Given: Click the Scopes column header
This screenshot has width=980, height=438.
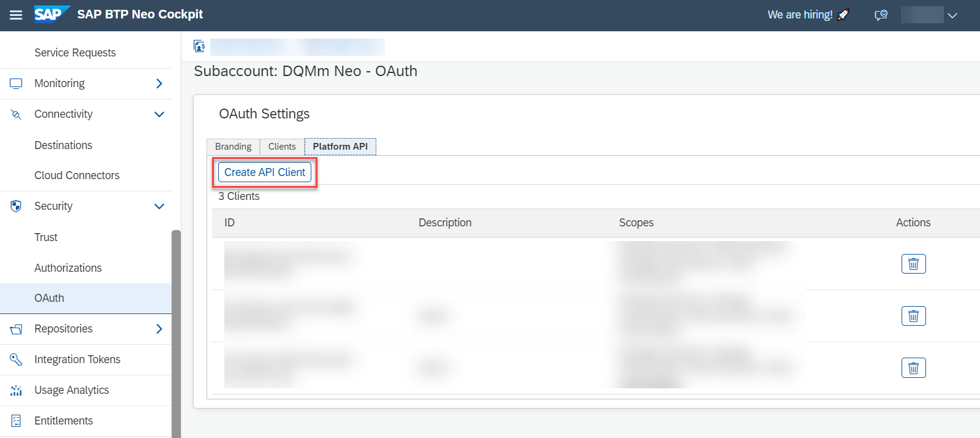Looking at the screenshot, I should [x=636, y=223].
